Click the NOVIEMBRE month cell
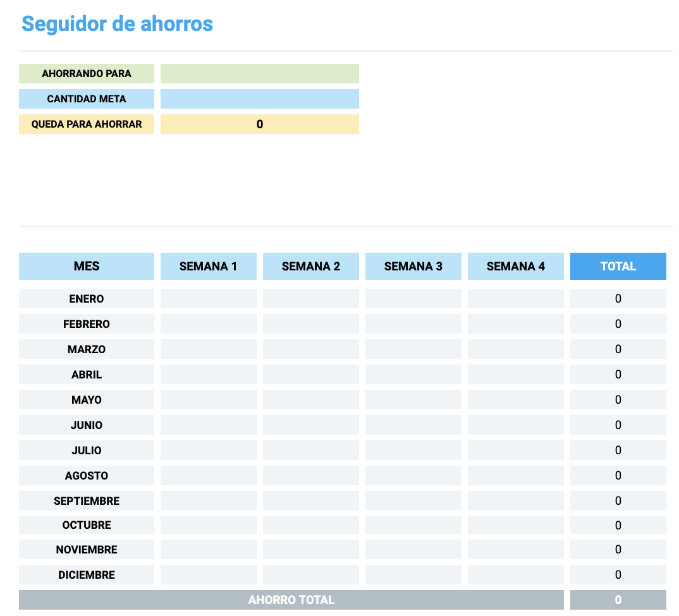The image size is (679, 616). click(x=87, y=549)
